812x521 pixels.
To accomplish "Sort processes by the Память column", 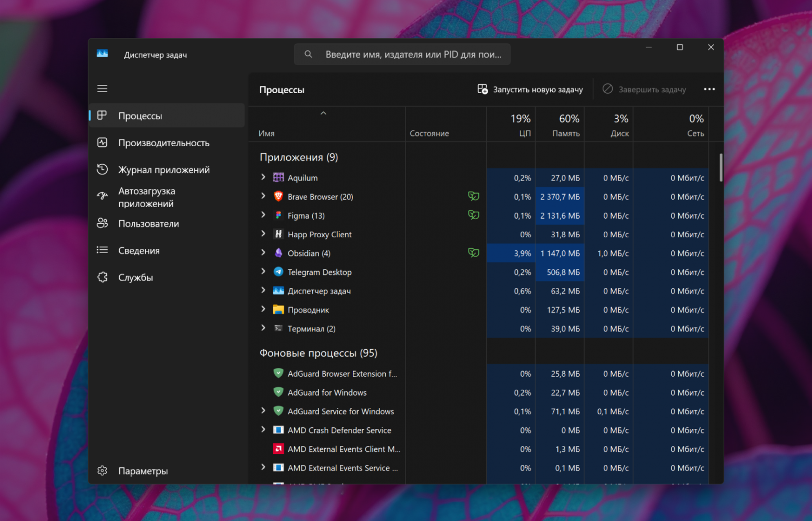I will (x=560, y=125).
